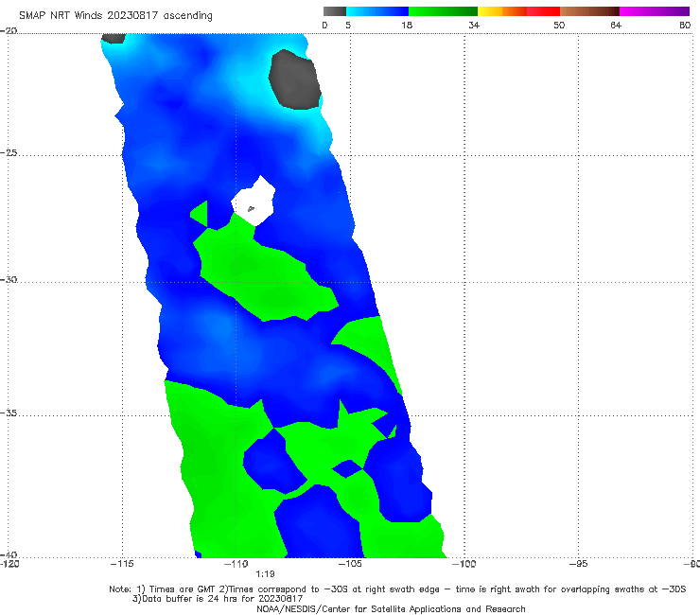This screenshot has width=700, height=615.
Task: Click the latitude label '-35'
Action: coord(9,413)
